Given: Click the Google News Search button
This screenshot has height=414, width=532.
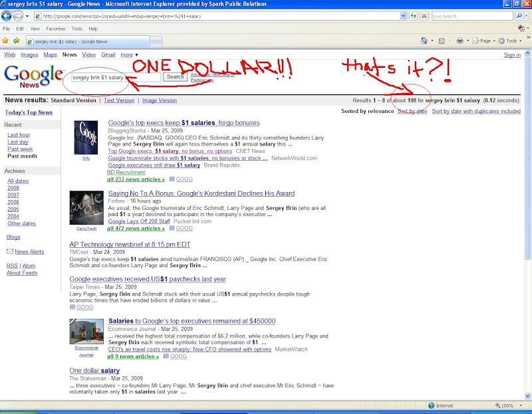Looking at the screenshot, I should point(175,77).
